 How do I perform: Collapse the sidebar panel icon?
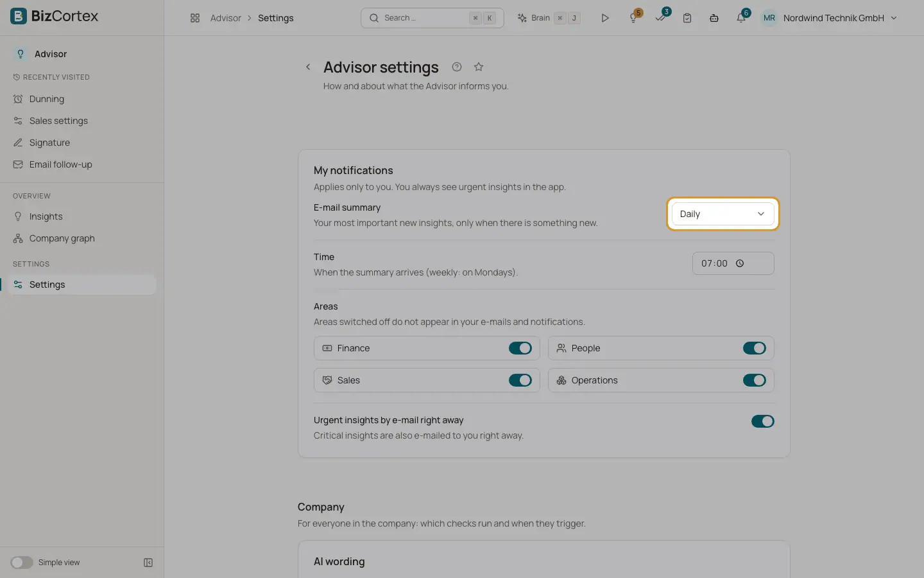(148, 563)
